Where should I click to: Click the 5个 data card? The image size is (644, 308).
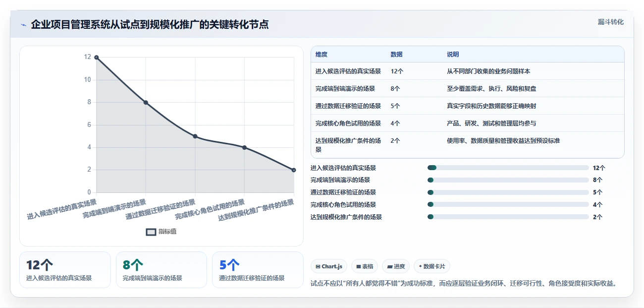(x=258, y=270)
